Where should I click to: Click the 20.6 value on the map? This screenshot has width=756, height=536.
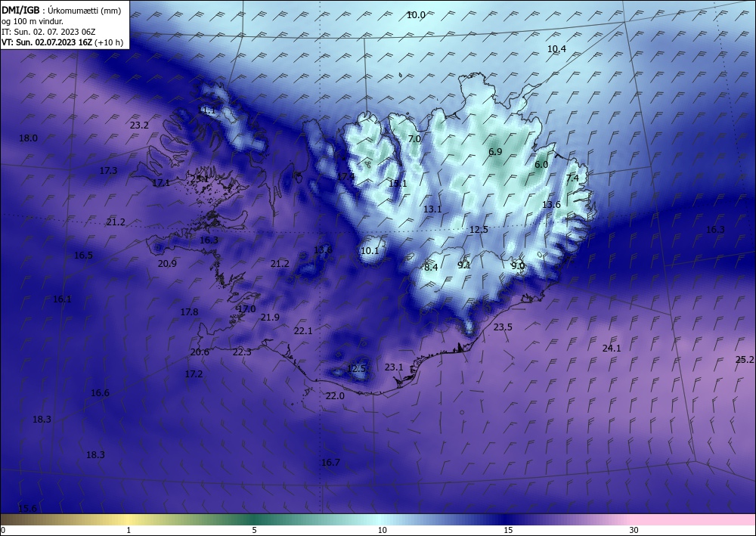pyautogui.click(x=200, y=352)
